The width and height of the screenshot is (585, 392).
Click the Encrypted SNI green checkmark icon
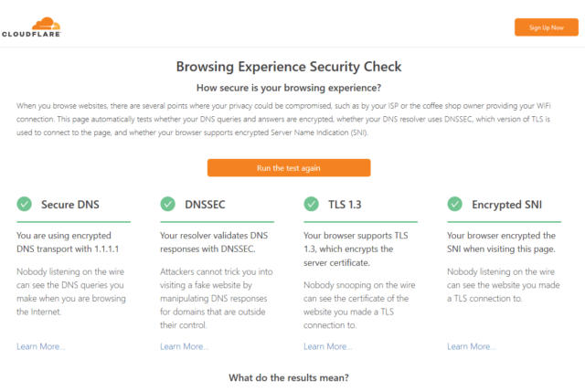point(454,204)
